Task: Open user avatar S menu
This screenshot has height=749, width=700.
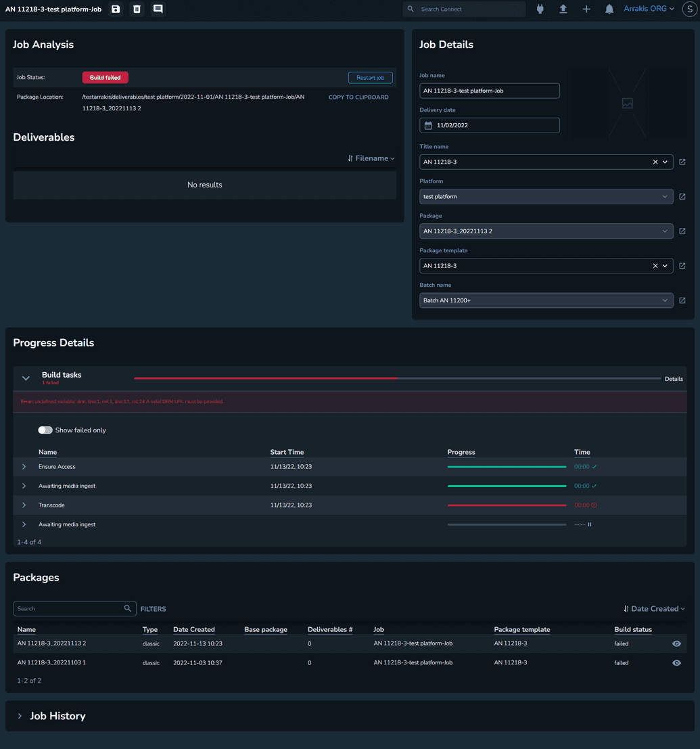Action: coord(689,9)
